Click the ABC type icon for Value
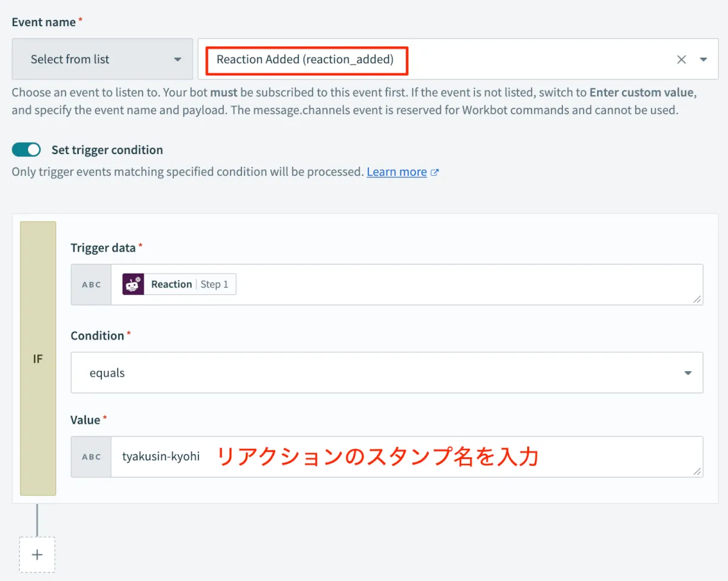This screenshot has width=728, height=581. click(92, 457)
